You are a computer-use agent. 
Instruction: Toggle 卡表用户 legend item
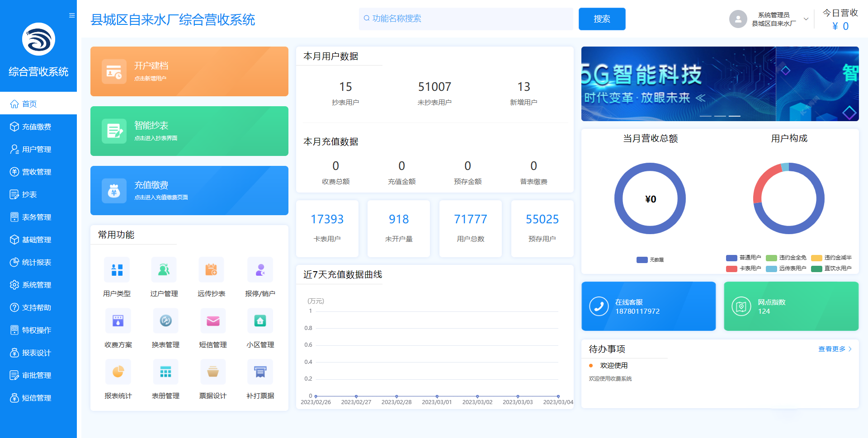coord(743,268)
